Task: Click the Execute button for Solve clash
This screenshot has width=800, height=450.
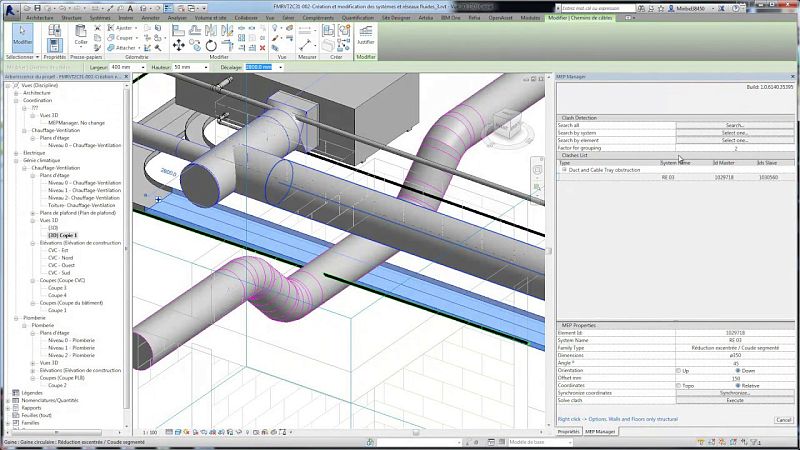Action: [735, 398]
